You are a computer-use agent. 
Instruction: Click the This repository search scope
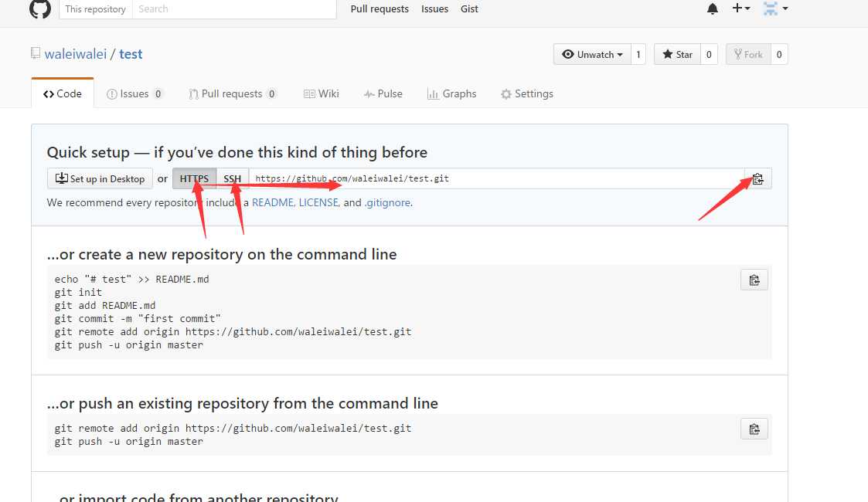click(x=96, y=8)
